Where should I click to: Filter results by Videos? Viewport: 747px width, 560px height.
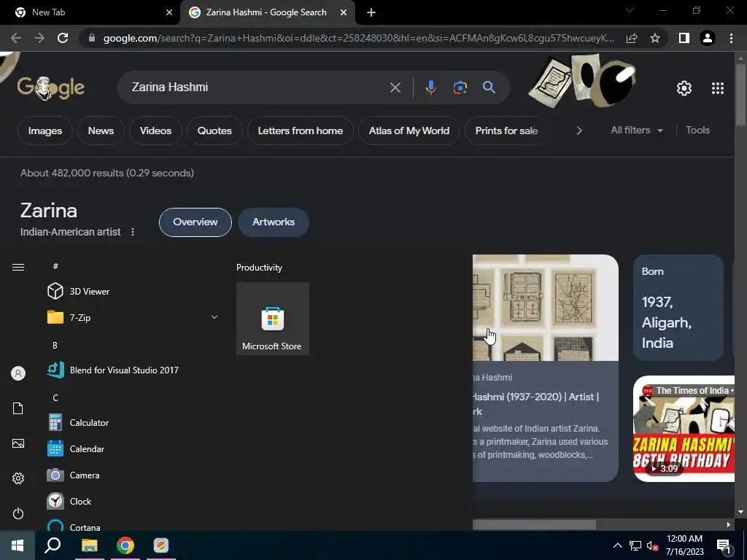pyautogui.click(x=155, y=131)
